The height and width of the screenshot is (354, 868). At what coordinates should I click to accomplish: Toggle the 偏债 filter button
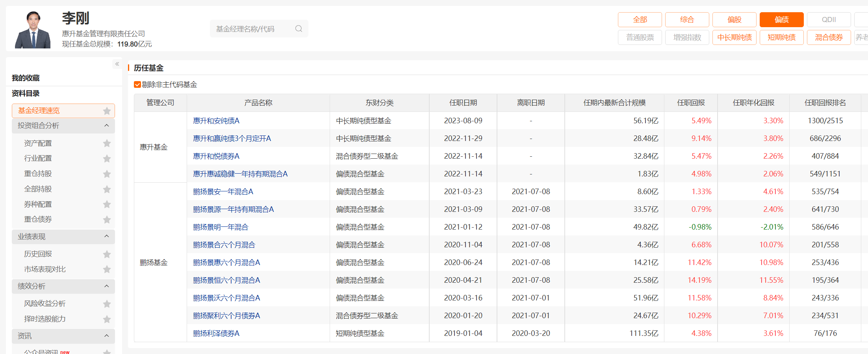(x=781, y=20)
